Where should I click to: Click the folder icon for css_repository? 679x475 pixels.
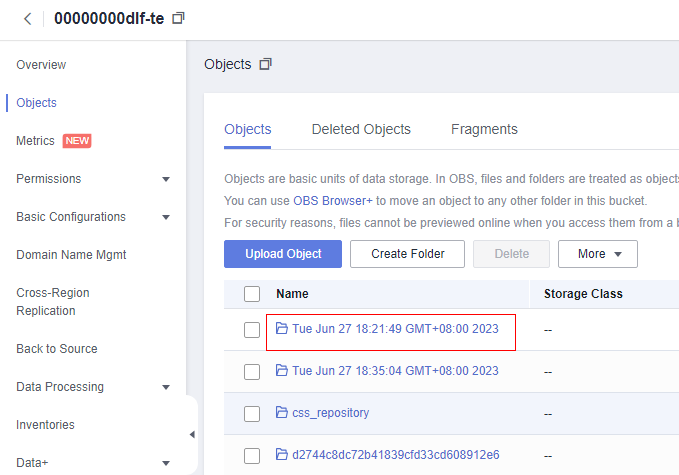(282, 413)
